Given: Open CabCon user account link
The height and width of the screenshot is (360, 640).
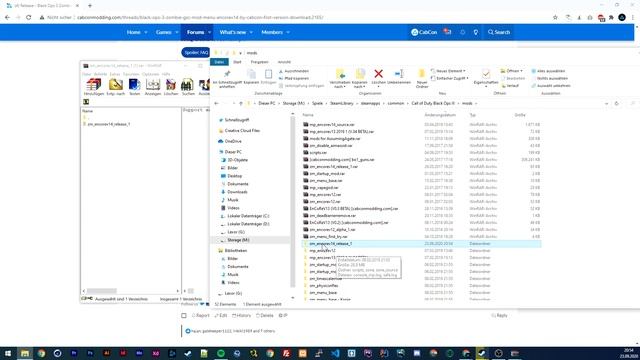Looking at the screenshot, I should click(424, 32).
